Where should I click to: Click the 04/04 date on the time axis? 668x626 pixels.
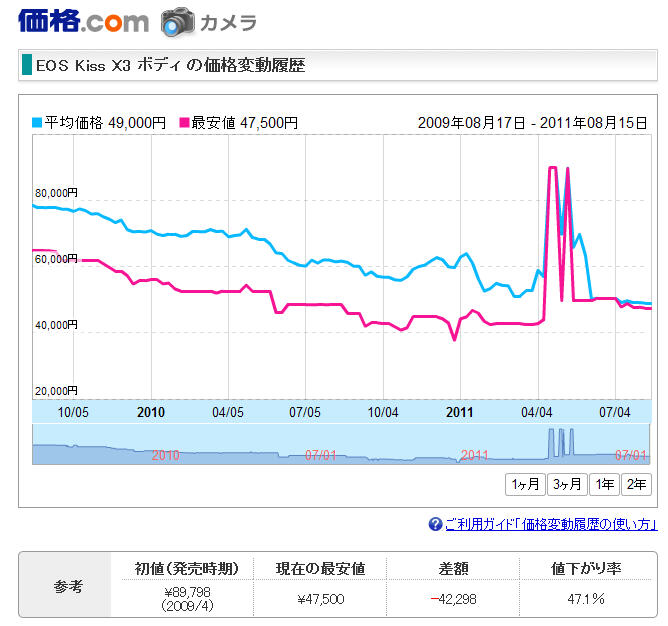[x=536, y=412]
